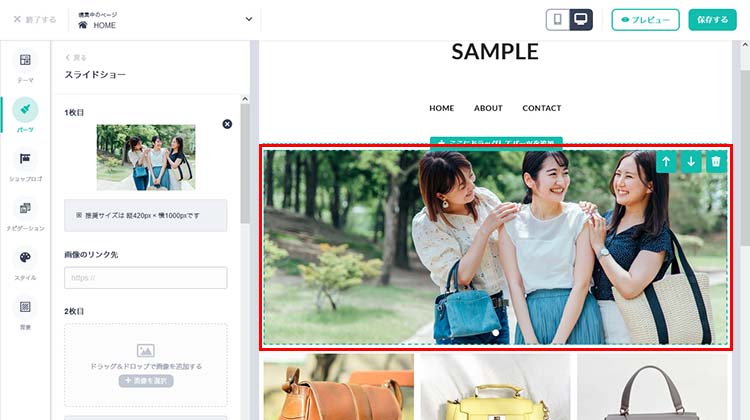Click the 戻る back link
The height and width of the screenshot is (420, 750).
[x=76, y=58]
